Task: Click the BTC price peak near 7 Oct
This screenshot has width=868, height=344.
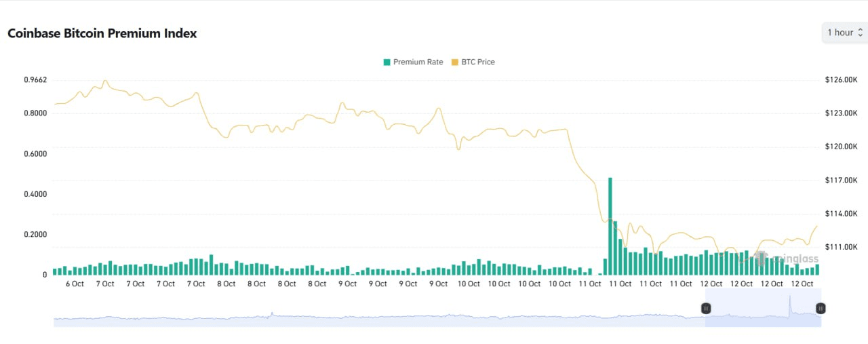Action: [105, 81]
